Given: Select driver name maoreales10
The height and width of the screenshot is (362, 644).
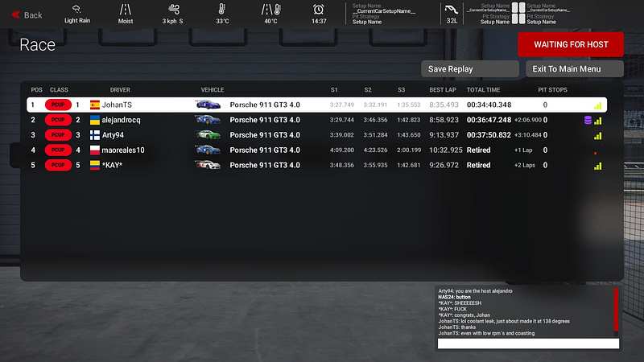Looking at the screenshot, I should pyautogui.click(x=123, y=150).
